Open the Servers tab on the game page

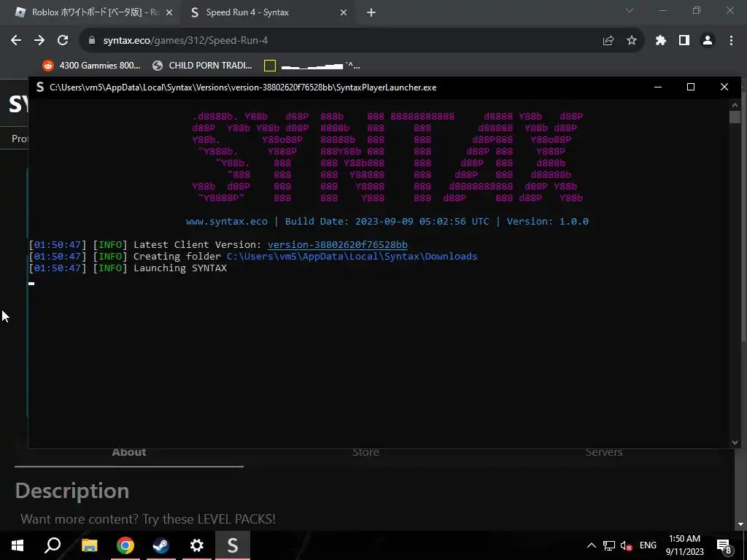tap(604, 453)
